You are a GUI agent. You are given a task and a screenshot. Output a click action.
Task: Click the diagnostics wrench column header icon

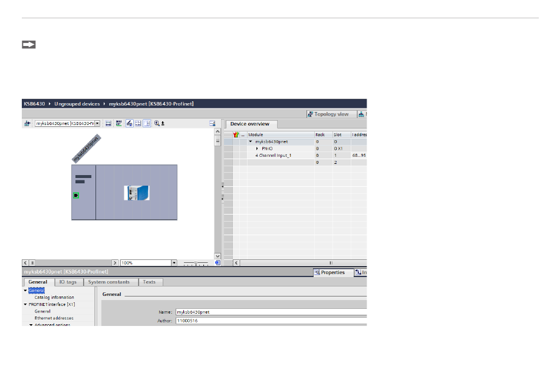click(x=236, y=135)
